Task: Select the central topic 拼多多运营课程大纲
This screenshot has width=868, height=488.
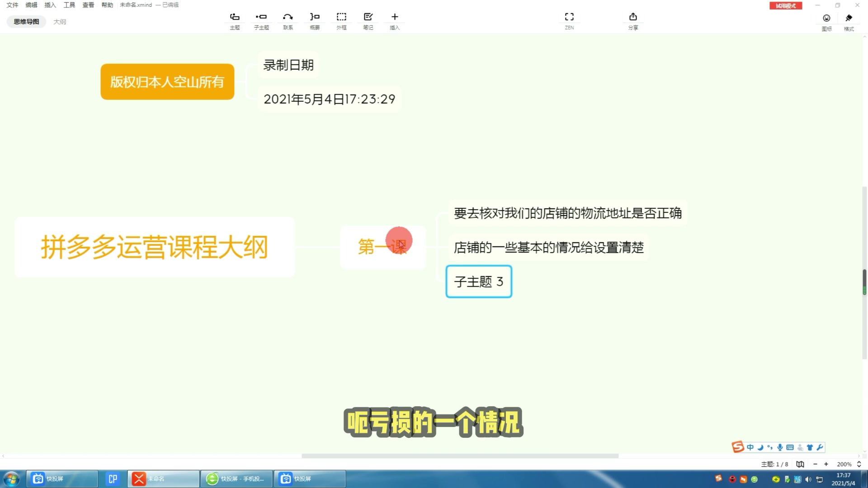Action: pos(155,247)
